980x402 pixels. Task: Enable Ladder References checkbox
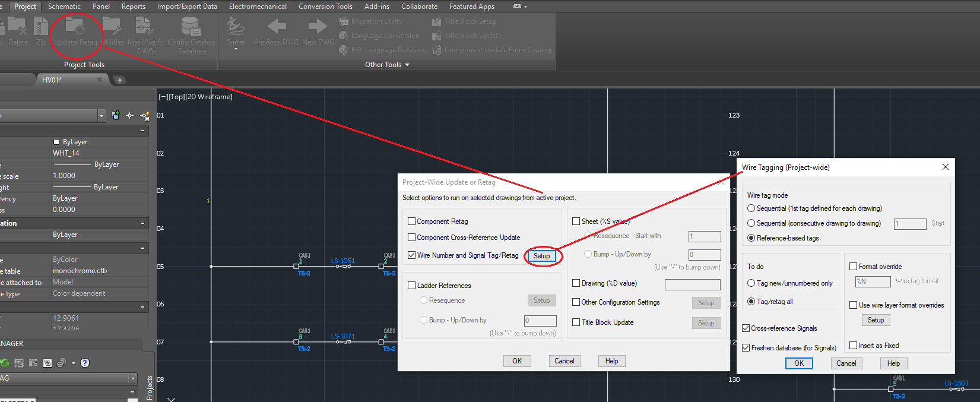point(411,286)
